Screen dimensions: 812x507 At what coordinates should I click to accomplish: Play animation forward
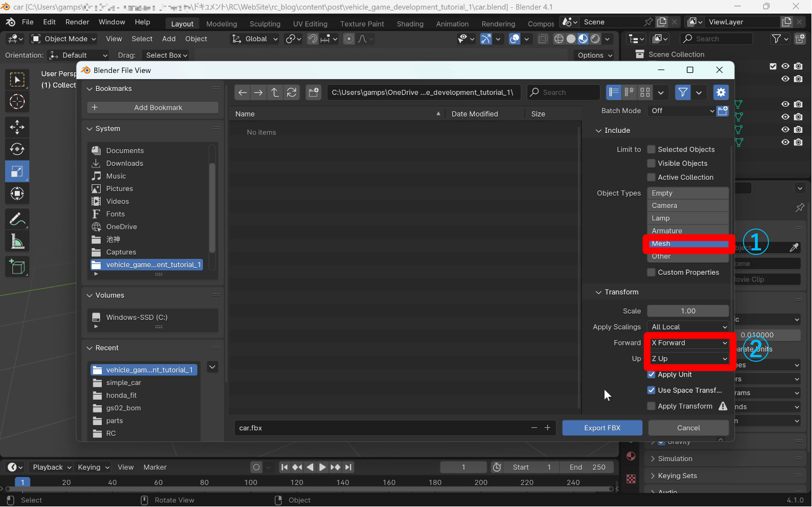[322, 467]
